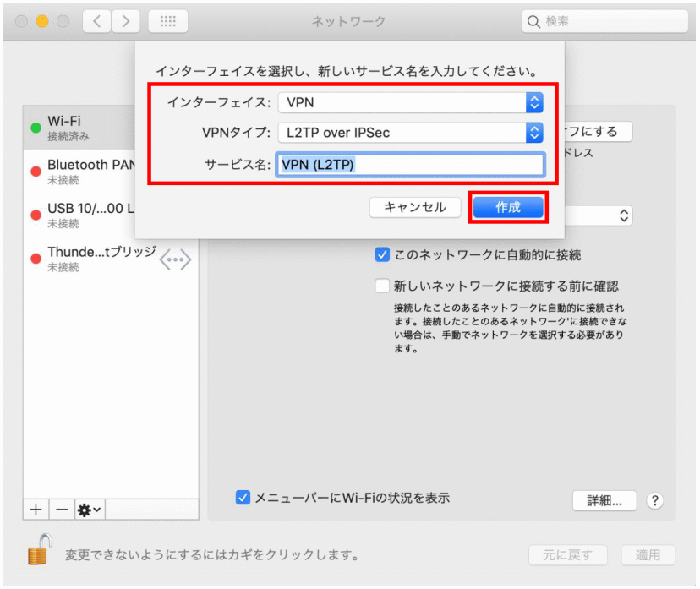This screenshot has height=589, width=700.
Task: Open the gear action menu below service list
Action: click(89, 510)
